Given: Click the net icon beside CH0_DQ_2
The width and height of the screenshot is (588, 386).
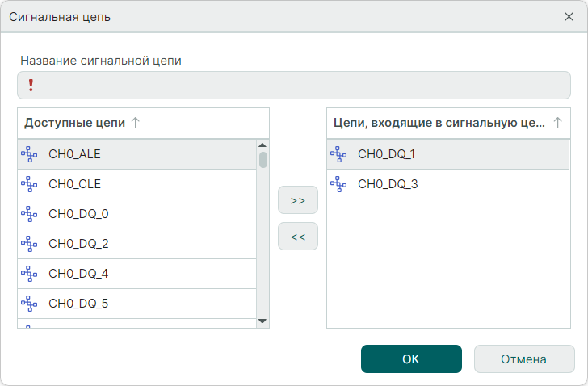Looking at the screenshot, I should 29,243.
